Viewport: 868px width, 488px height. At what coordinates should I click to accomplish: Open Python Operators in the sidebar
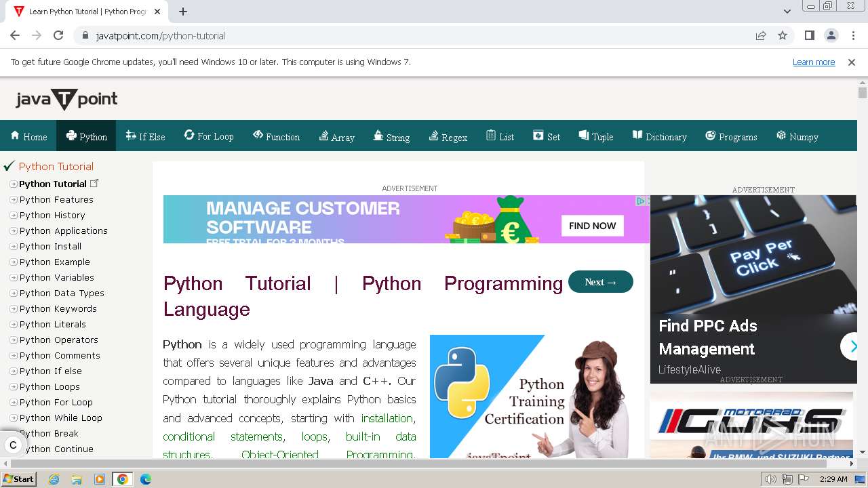pos(59,340)
